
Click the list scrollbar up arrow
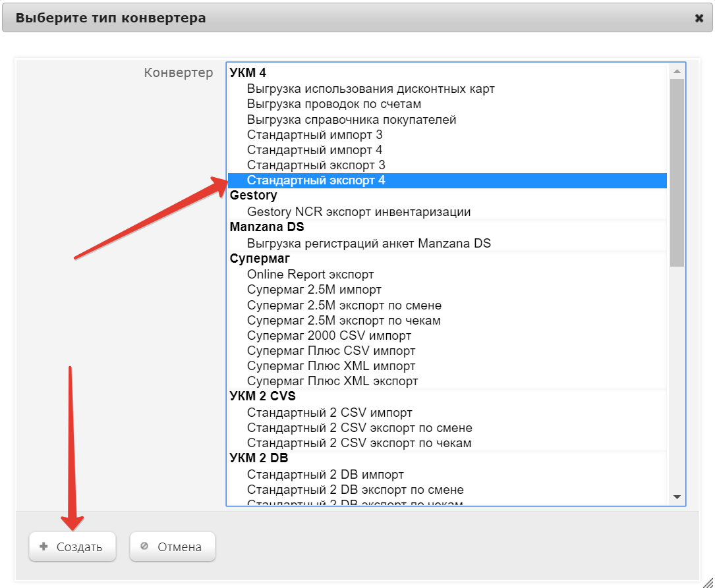click(677, 72)
